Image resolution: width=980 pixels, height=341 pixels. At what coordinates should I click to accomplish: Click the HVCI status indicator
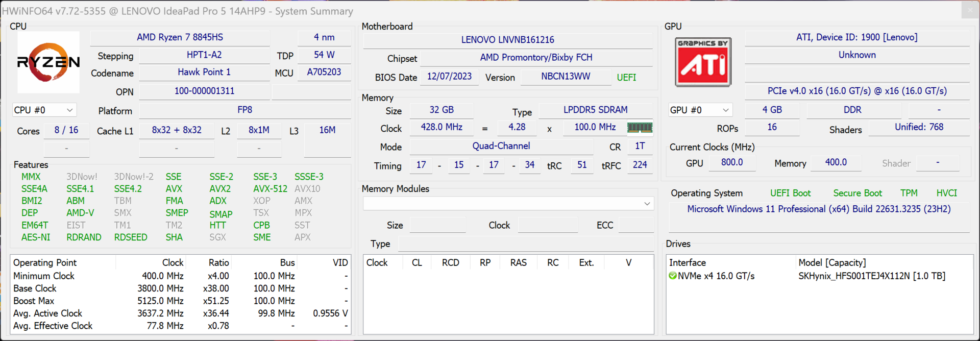pyautogui.click(x=946, y=193)
